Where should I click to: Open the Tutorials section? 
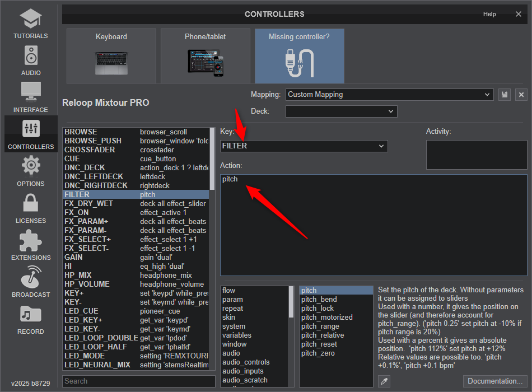click(x=31, y=24)
